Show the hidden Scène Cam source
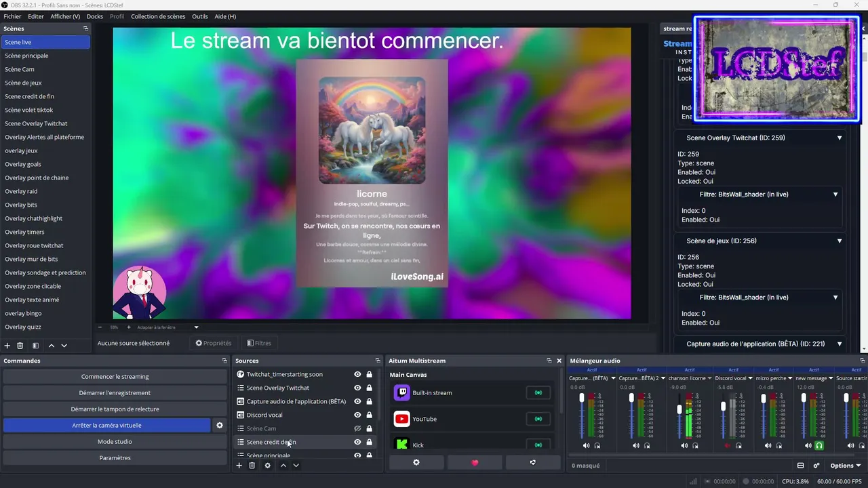The width and height of the screenshot is (868, 488). point(357,428)
